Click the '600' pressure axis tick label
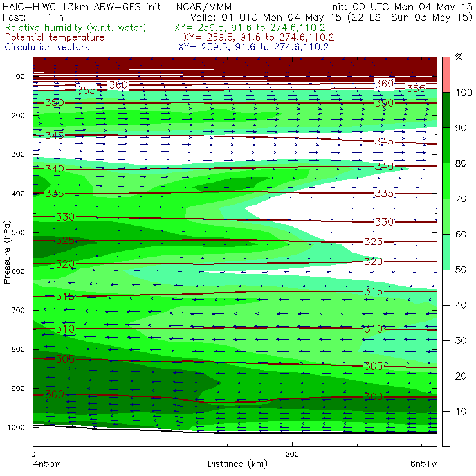Image resolution: width=476 pixels, height=476 pixels. click(x=18, y=271)
